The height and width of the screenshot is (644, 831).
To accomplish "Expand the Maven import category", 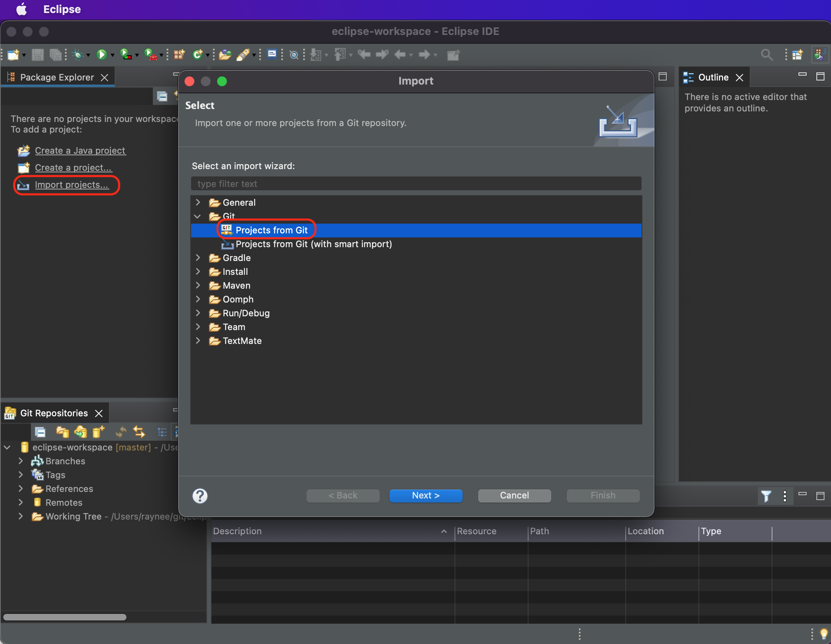I will click(x=198, y=285).
